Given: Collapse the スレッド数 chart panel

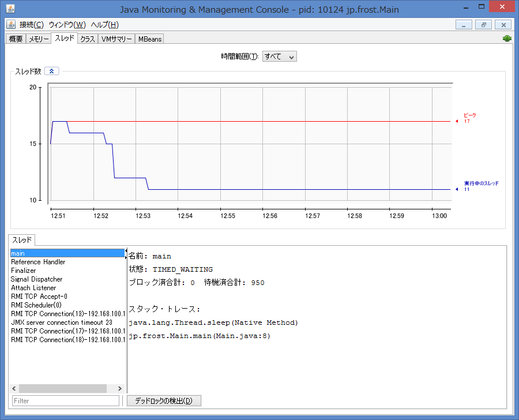Looking at the screenshot, I should point(51,70).
